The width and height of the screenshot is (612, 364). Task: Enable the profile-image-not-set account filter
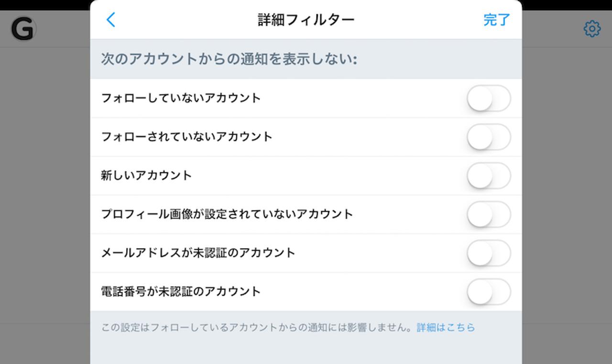[489, 214]
